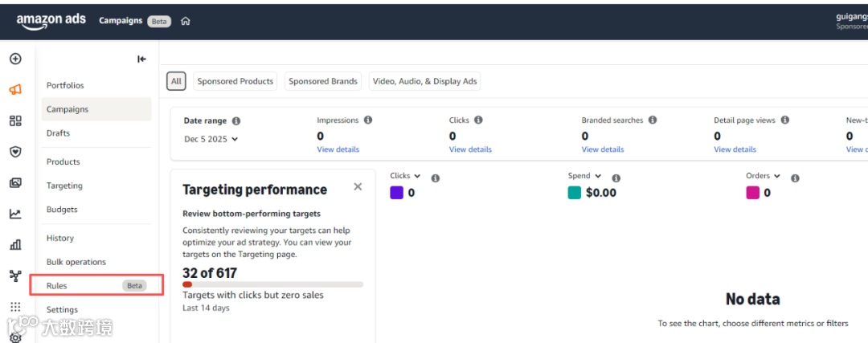Screen dimensions: 868x343
Task: Open the Date range dropdown
Action: click(x=211, y=139)
